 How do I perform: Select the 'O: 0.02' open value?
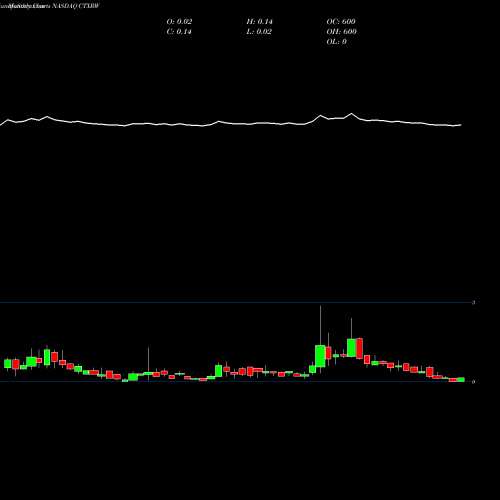pyautogui.click(x=179, y=22)
